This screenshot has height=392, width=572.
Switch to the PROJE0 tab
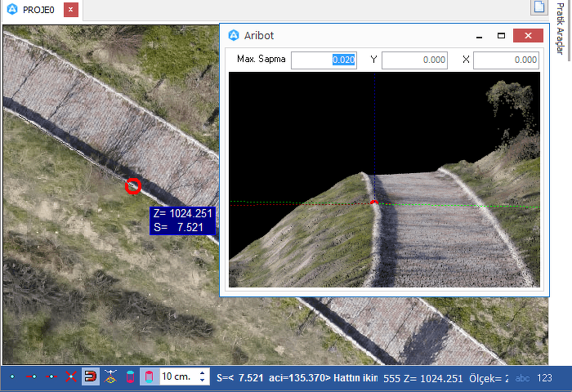point(31,11)
